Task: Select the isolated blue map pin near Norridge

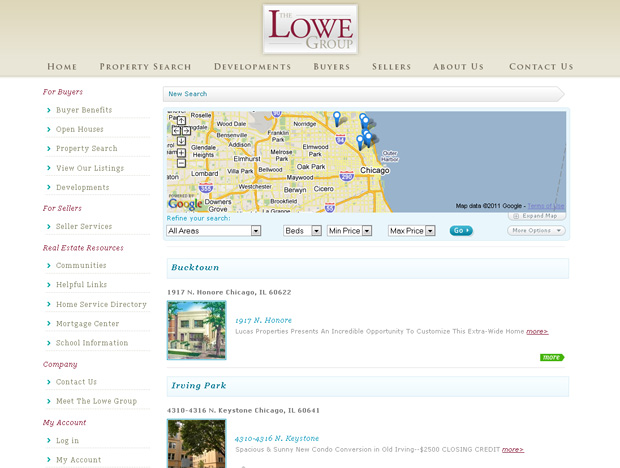Action: (x=336, y=118)
